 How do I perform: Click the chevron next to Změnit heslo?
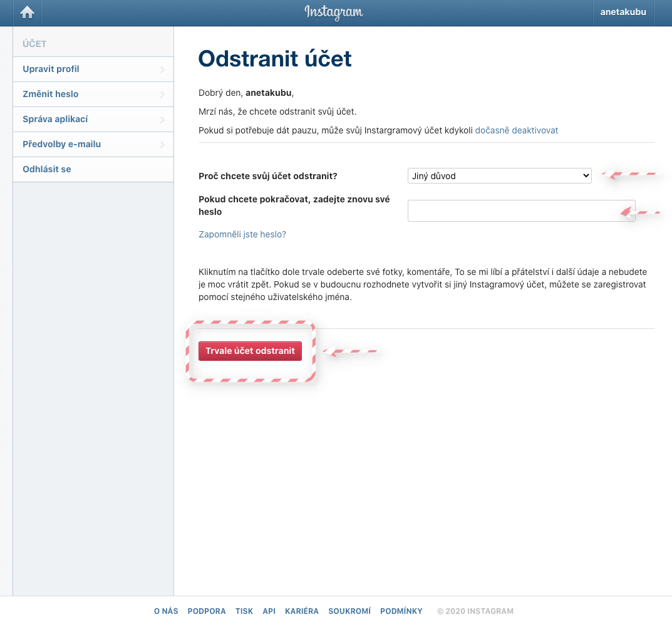[x=162, y=95]
